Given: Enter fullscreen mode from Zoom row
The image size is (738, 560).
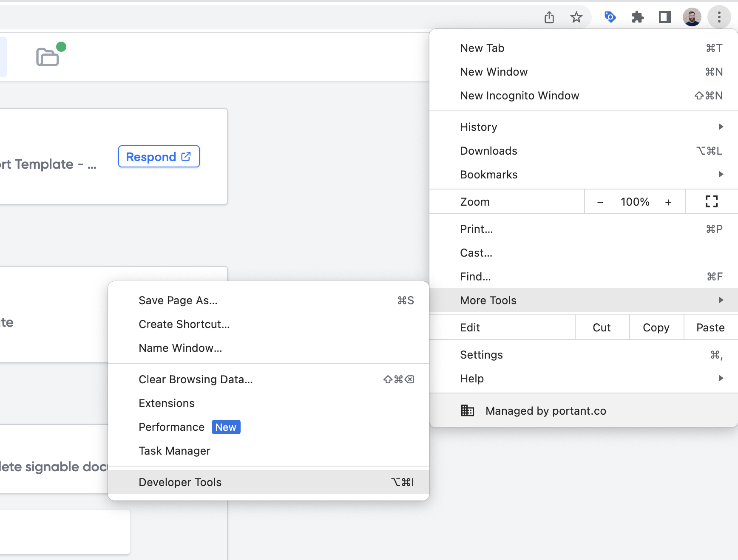Looking at the screenshot, I should (711, 202).
